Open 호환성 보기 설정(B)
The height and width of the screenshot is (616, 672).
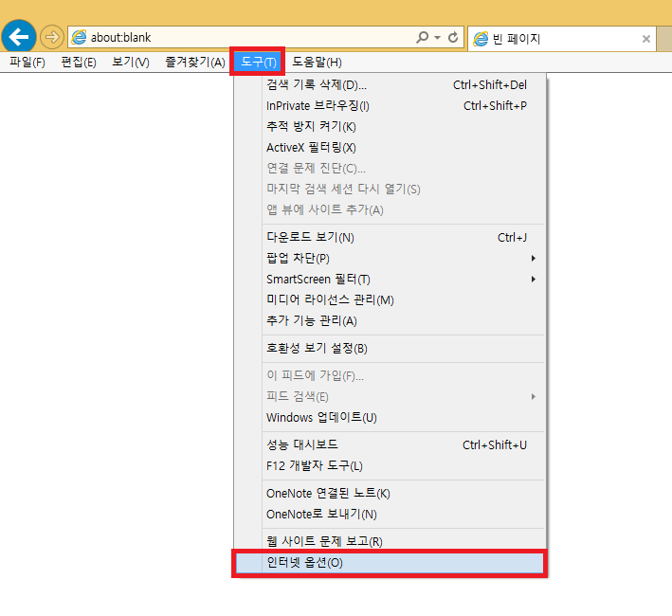click(390, 348)
